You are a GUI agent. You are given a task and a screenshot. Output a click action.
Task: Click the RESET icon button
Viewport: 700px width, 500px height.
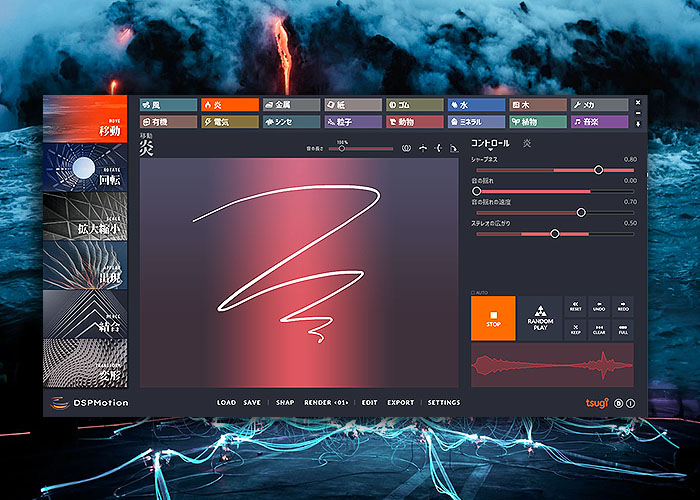pyautogui.click(x=576, y=306)
